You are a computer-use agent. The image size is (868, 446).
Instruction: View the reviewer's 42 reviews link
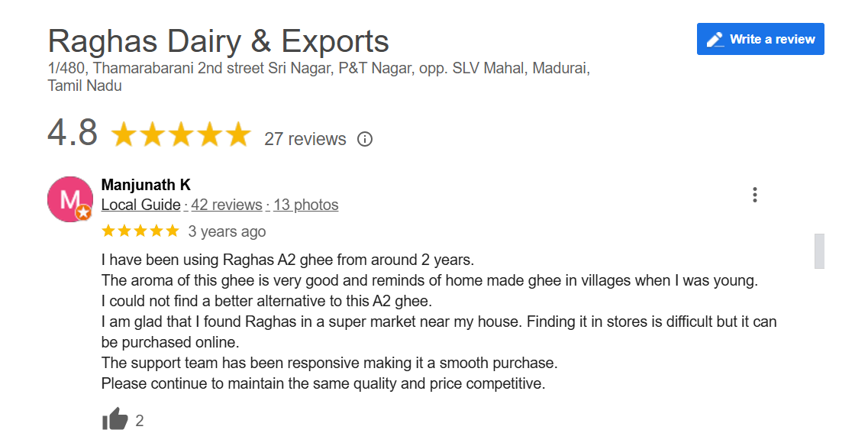click(x=227, y=205)
